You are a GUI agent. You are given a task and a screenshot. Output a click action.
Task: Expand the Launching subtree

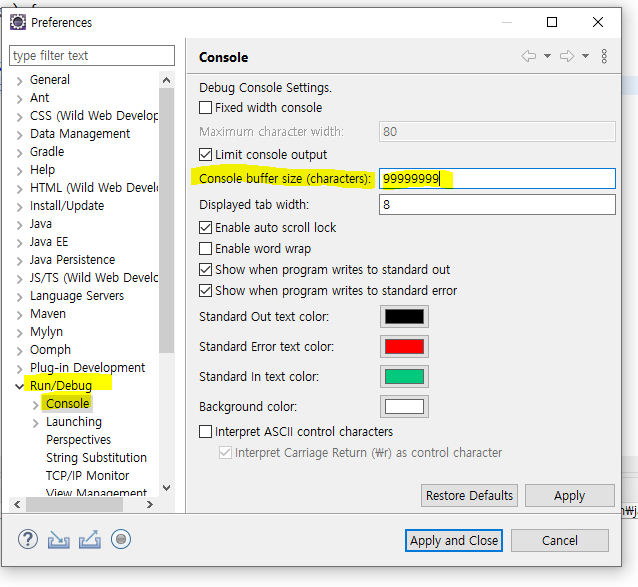[x=35, y=423]
